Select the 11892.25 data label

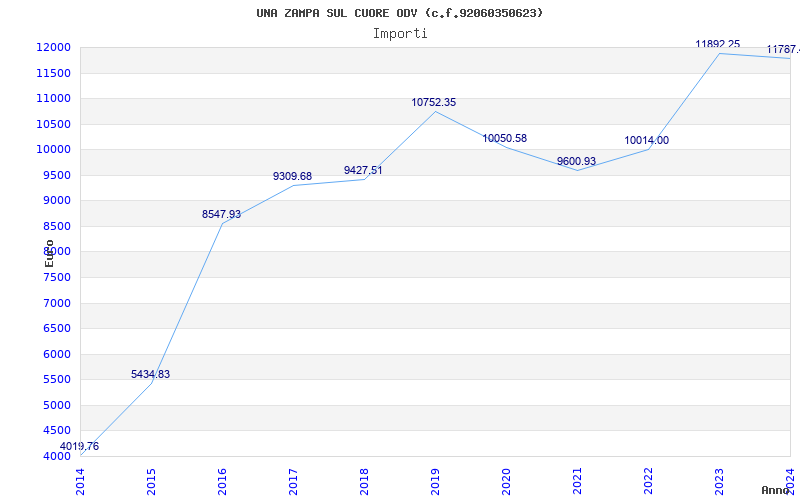(x=717, y=44)
